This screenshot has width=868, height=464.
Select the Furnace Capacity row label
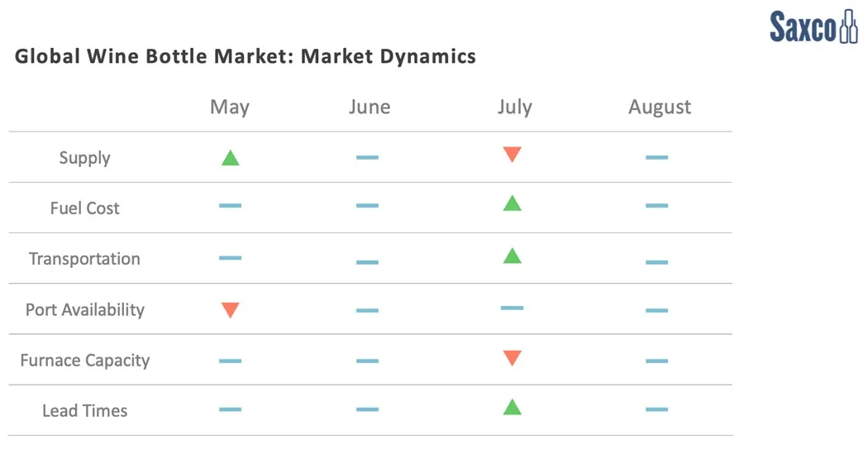pyautogui.click(x=84, y=361)
